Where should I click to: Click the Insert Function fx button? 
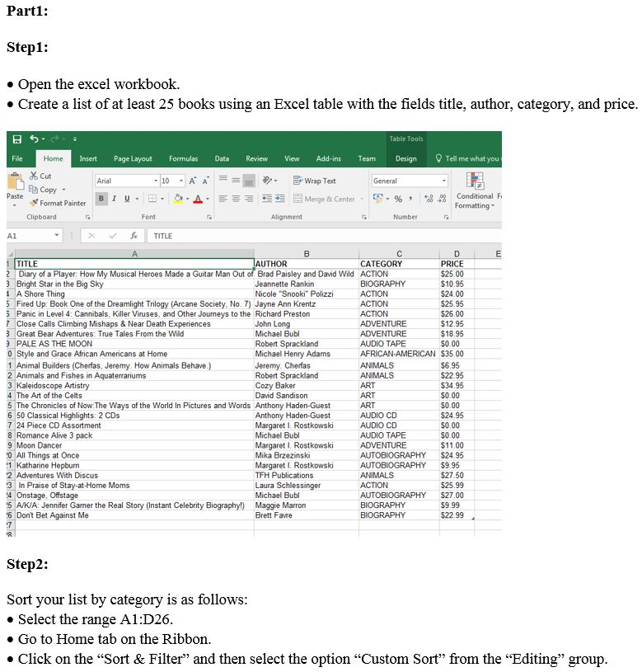[x=134, y=235]
